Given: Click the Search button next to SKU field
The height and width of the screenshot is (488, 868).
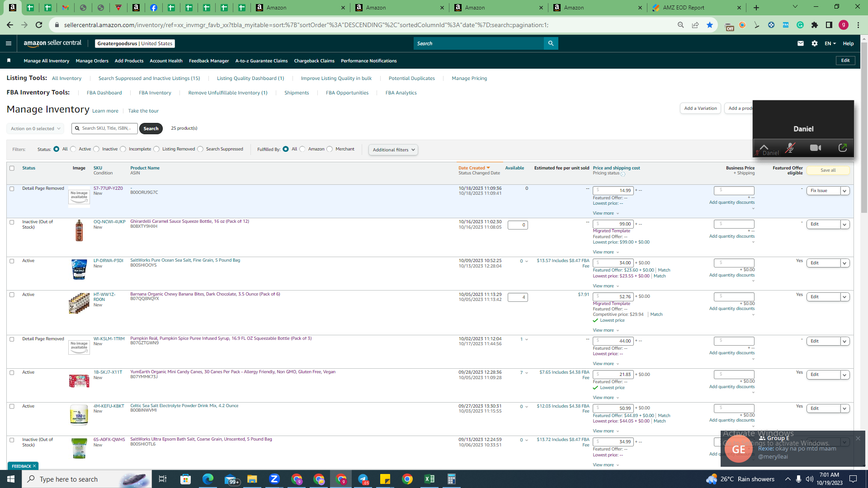Looking at the screenshot, I should [151, 129].
